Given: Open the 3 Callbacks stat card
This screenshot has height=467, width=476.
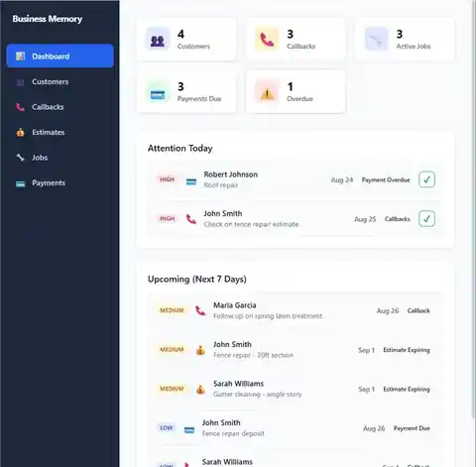Looking at the screenshot, I should click(296, 40).
